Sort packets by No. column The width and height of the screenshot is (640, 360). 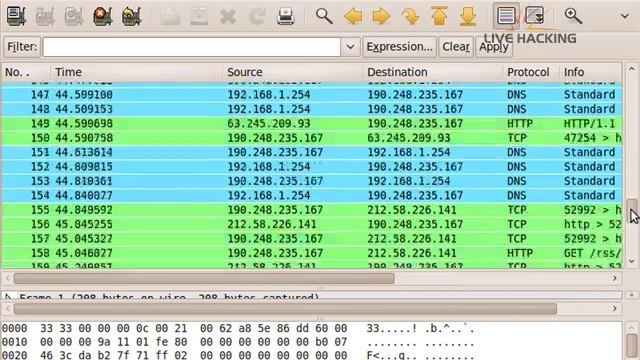[x=26, y=72]
